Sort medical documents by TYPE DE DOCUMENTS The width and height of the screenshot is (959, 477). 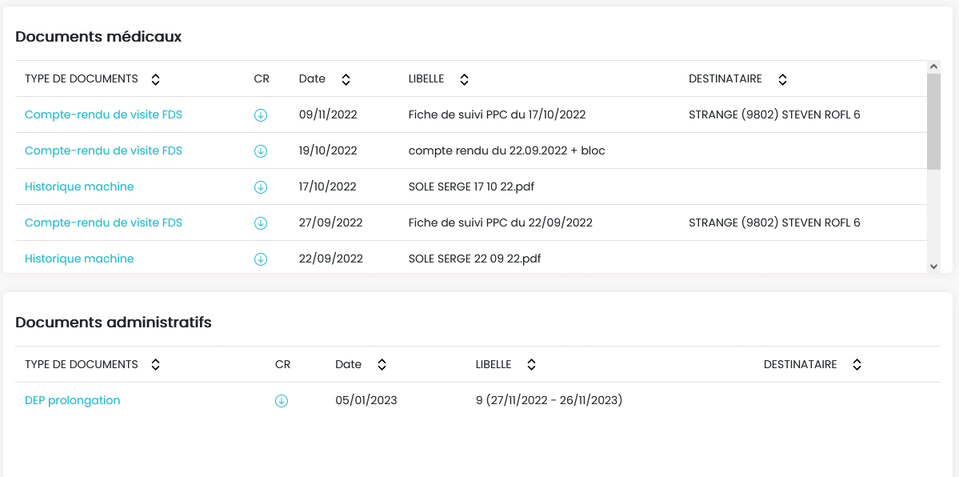155,80
